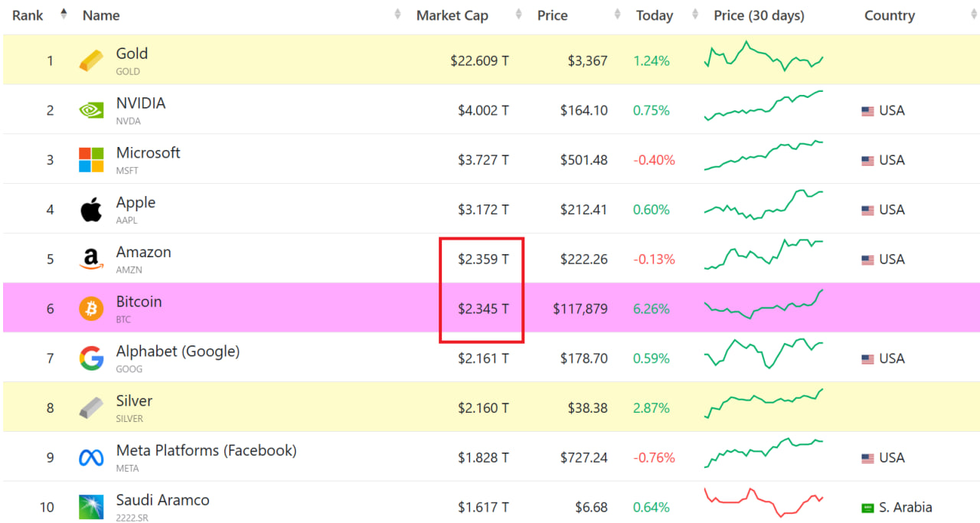Sort by the Today column arrow
The width and height of the screenshot is (980, 523).
tap(695, 15)
